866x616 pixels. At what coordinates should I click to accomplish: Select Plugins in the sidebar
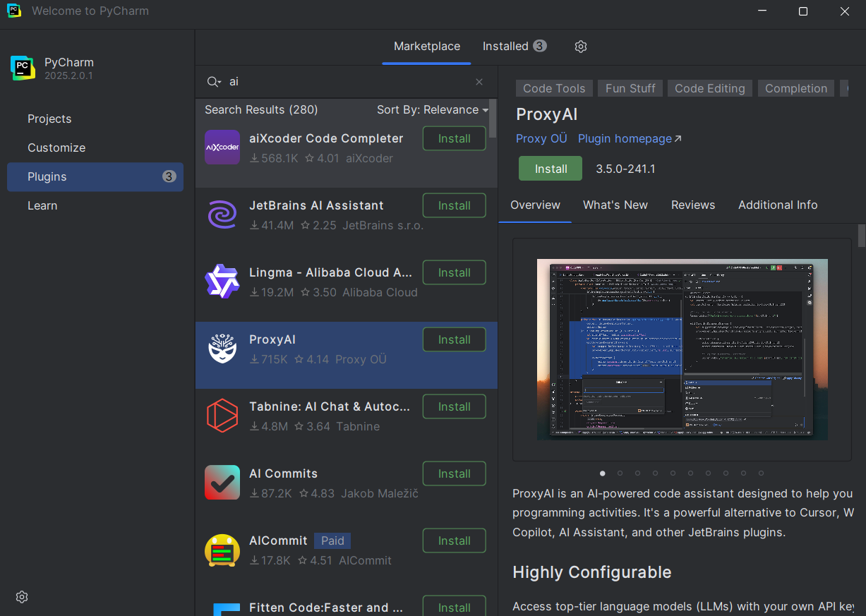(95, 177)
